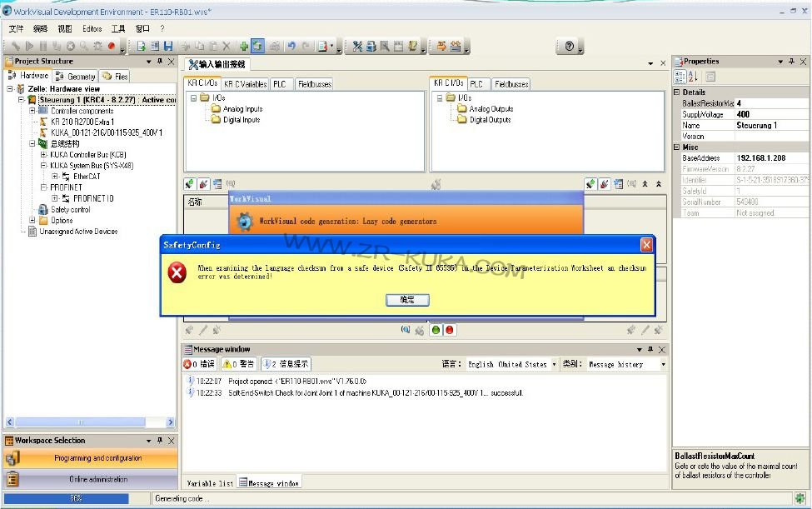
Task: Click the Save project toolbar icon
Action: 168,47
